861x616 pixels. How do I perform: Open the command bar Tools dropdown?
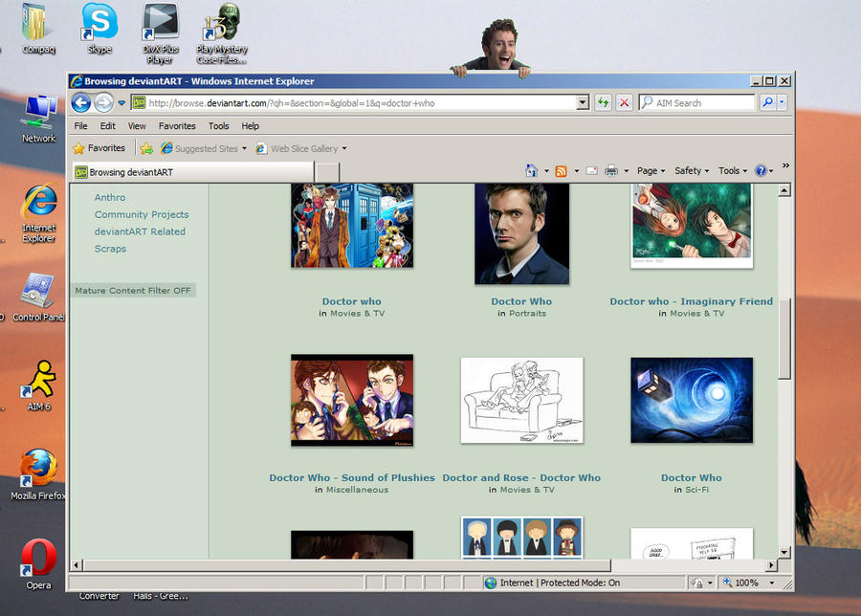pos(733,171)
